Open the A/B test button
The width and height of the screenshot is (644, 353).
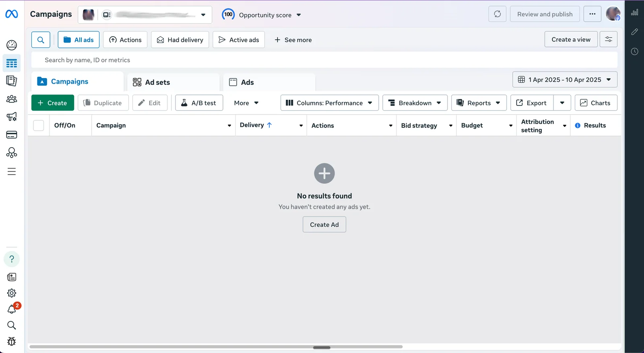[199, 103]
